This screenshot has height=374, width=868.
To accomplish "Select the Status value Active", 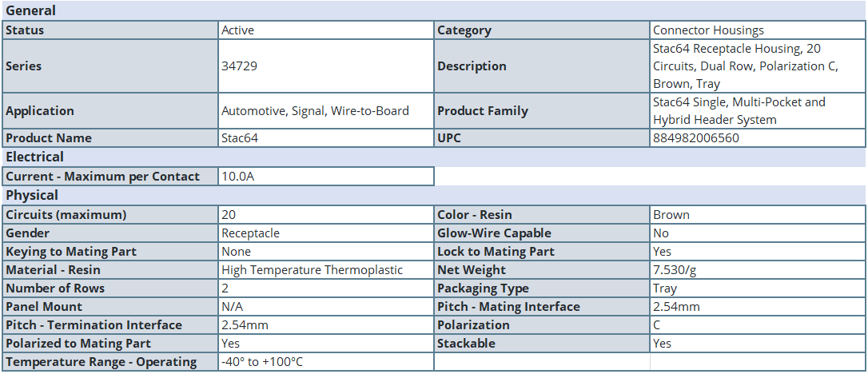I will 238,30.
